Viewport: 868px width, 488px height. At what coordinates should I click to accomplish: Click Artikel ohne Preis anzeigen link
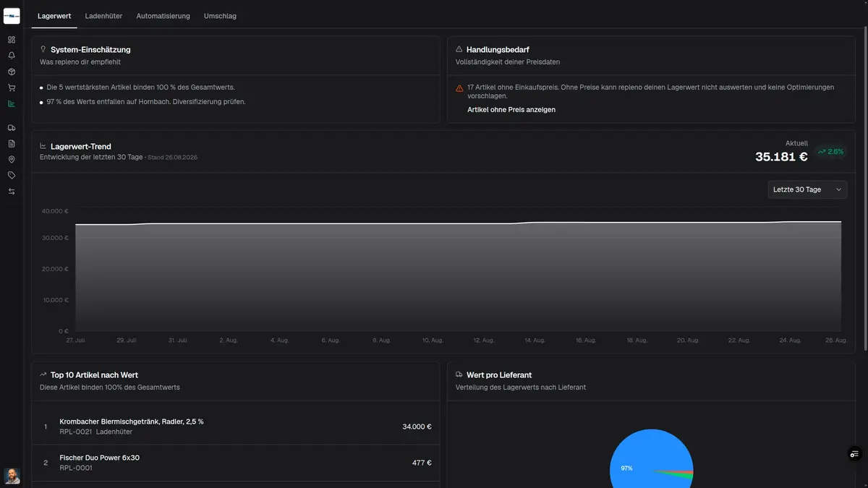point(511,110)
